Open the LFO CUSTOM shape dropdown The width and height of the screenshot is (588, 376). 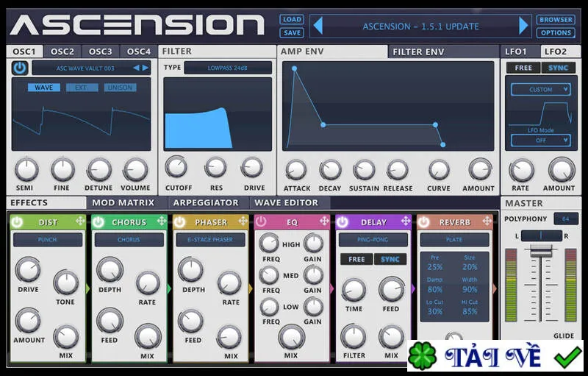click(541, 89)
